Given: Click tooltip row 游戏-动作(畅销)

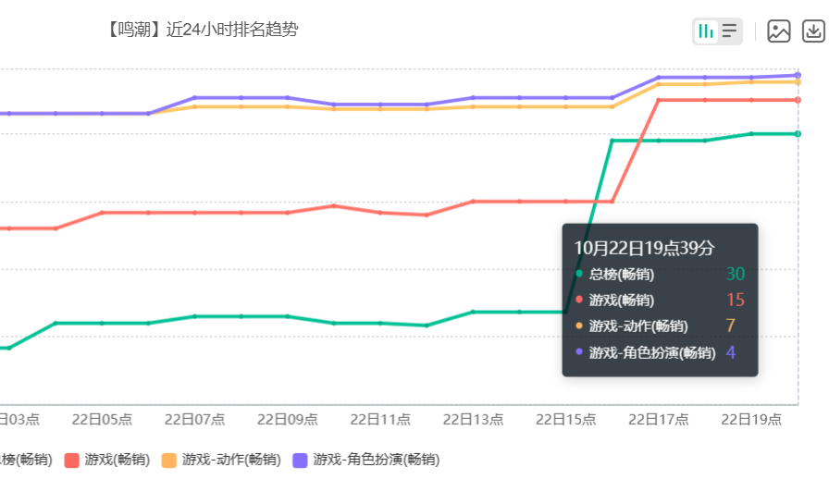Looking at the screenshot, I should click(x=660, y=326).
